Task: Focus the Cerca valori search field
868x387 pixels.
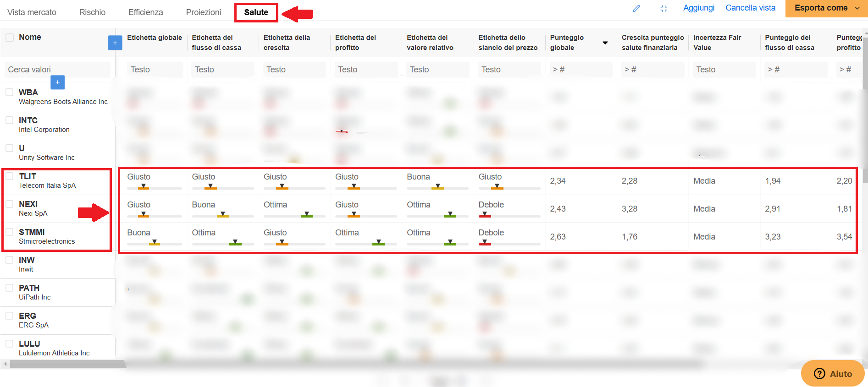Action: pos(57,70)
